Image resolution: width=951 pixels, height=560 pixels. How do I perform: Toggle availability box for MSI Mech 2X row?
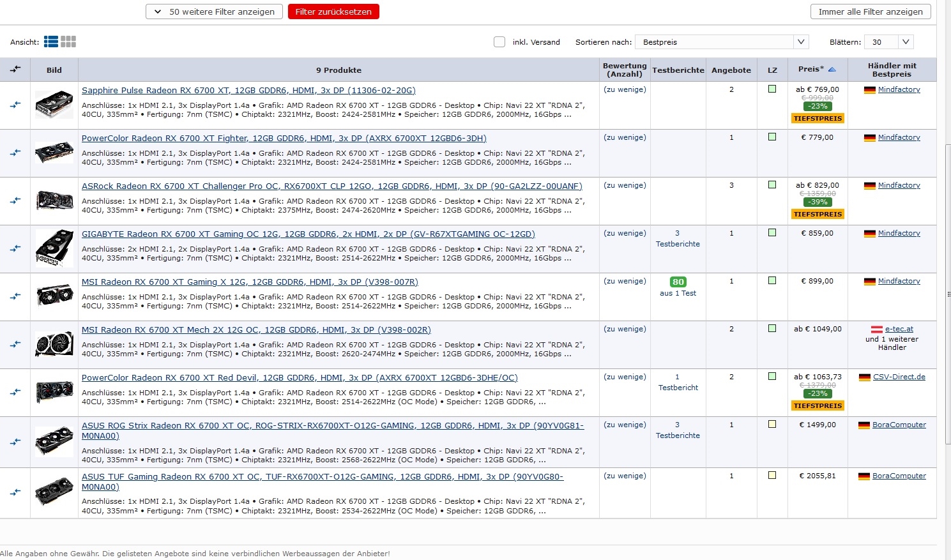point(772,329)
